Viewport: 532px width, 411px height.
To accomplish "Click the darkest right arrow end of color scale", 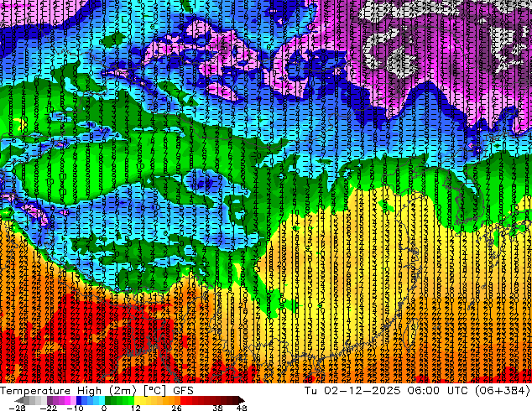I will 242,400.
